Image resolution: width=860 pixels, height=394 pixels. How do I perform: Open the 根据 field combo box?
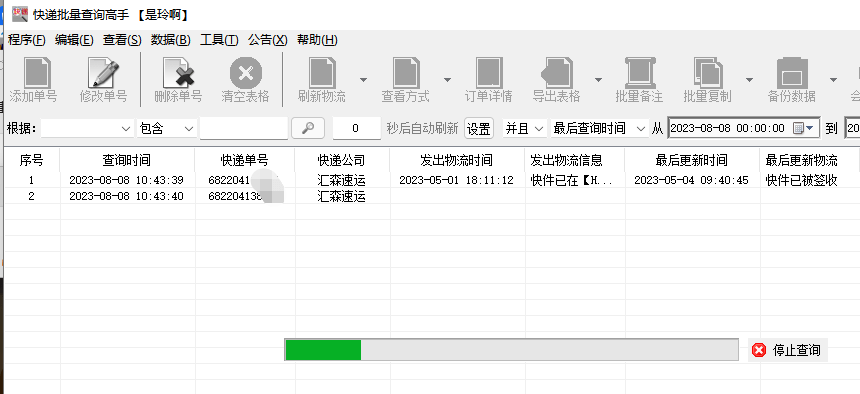[87, 128]
